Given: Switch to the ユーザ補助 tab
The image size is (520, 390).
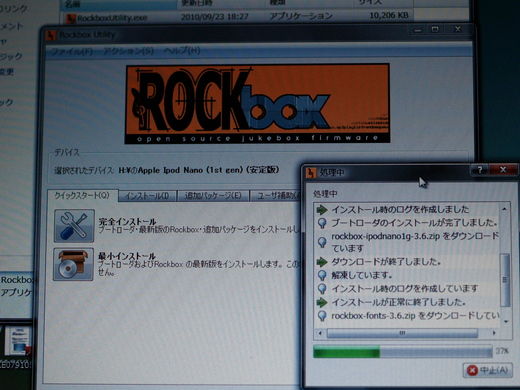Looking at the screenshot, I should [x=276, y=196].
